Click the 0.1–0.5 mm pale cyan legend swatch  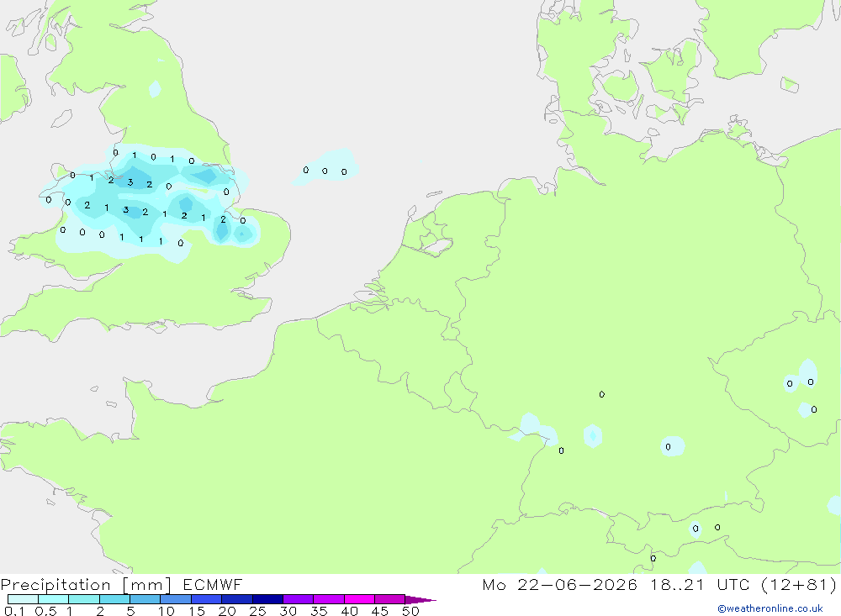click(x=23, y=599)
